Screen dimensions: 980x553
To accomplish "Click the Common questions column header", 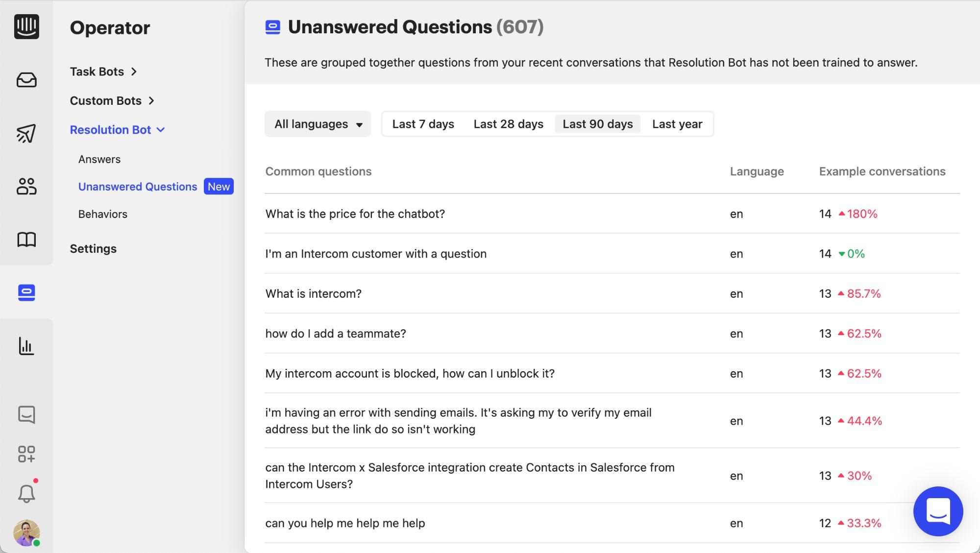I will tap(318, 171).
